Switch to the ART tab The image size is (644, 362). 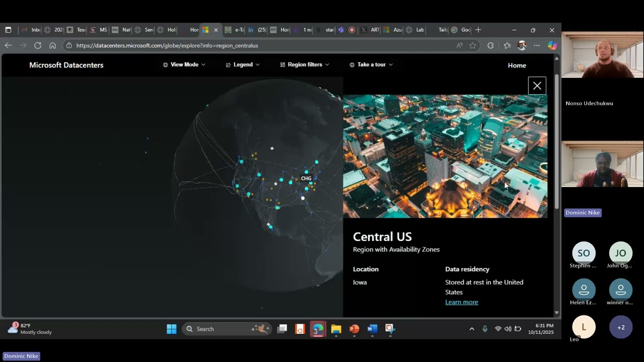(x=370, y=30)
